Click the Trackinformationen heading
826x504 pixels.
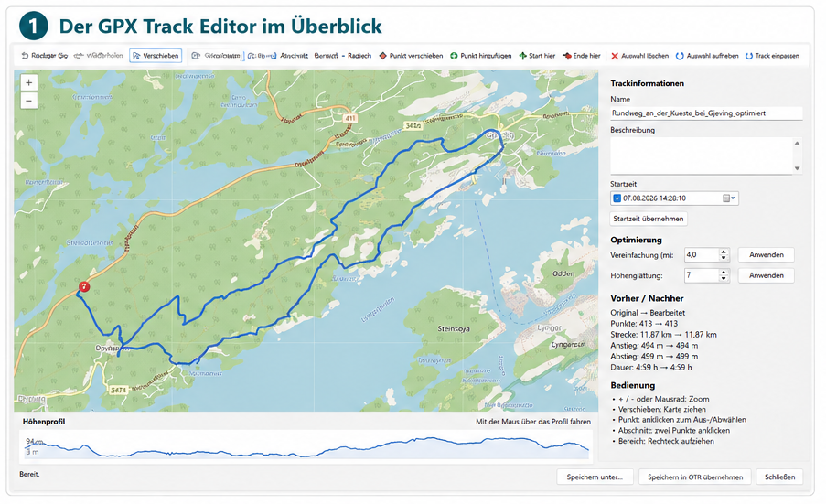coord(647,83)
